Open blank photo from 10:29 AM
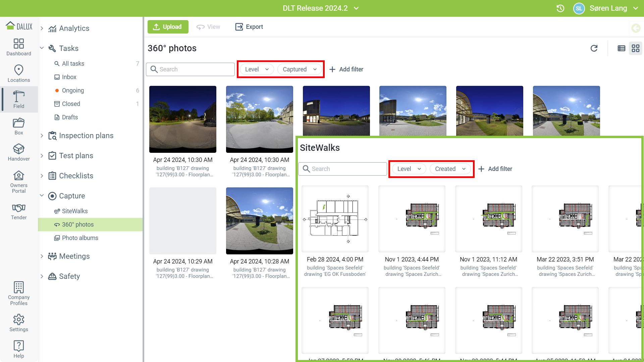Image resolution: width=644 pixels, height=362 pixels. tap(183, 221)
